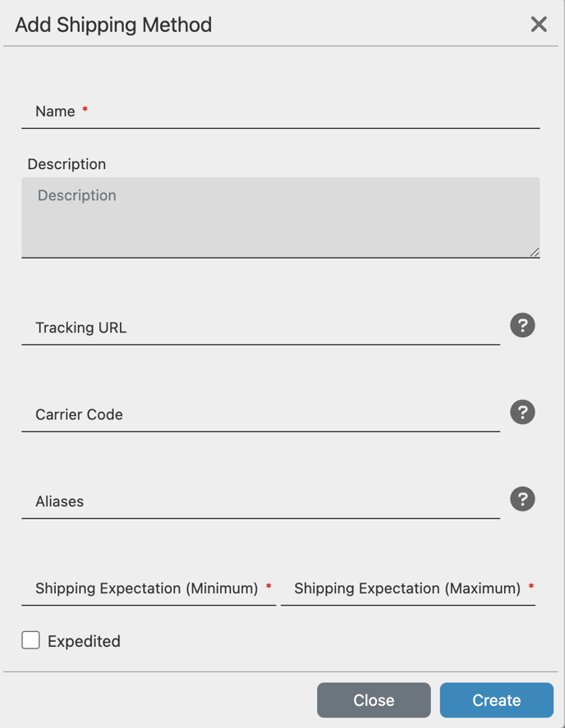Image resolution: width=565 pixels, height=728 pixels.
Task: Click the red asterisk next to Name
Action: tap(85, 109)
